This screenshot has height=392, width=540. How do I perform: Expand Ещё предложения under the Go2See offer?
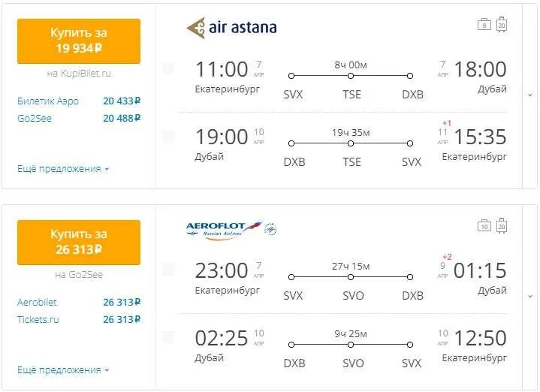63,370
